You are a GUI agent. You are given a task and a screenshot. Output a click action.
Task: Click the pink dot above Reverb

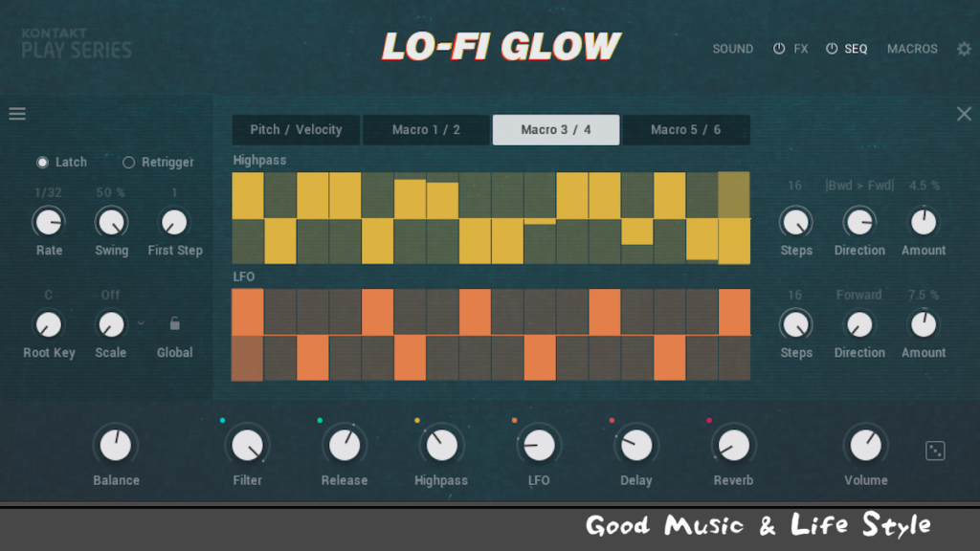(709, 421)
